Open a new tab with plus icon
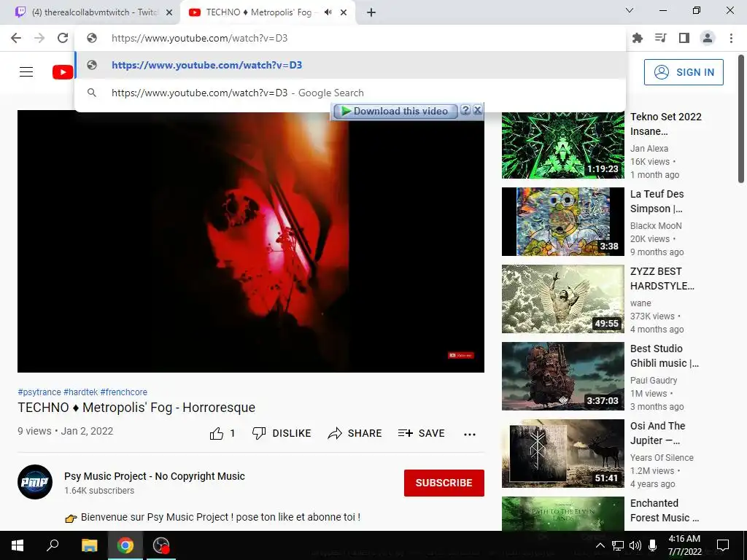The width and height of the screenshot is (747, 560). click(x=371, y=12)
